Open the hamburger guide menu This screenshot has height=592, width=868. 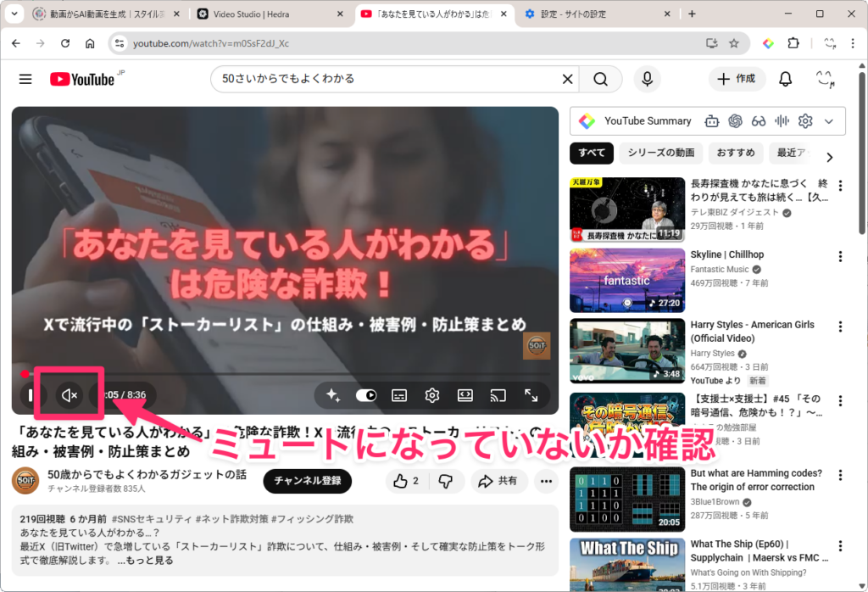click(25, 79)
